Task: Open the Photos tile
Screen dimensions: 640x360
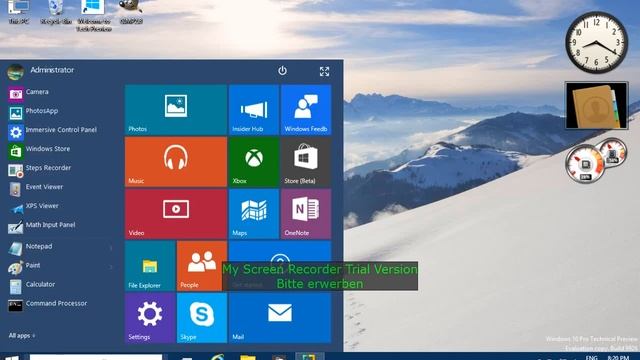Action: [x=176, y=110]
